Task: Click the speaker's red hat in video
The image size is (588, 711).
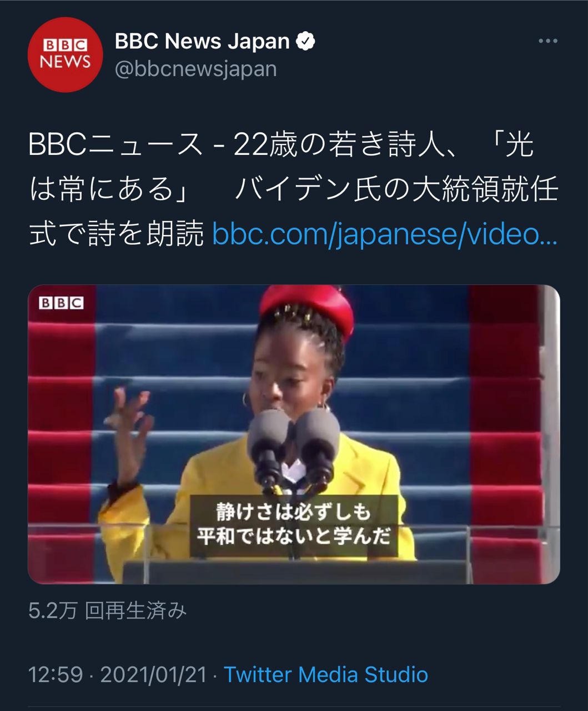Action: 306,309
